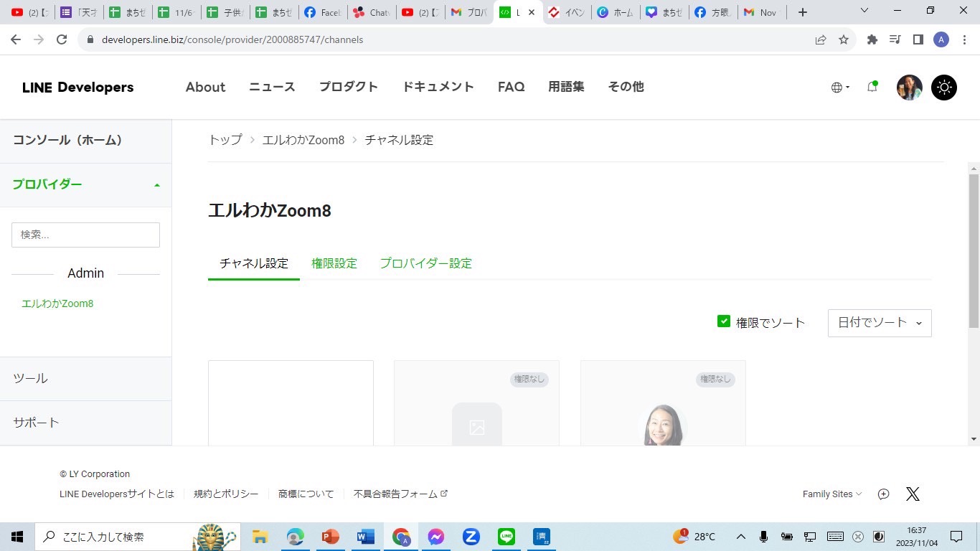Open the 日付でソート dropdown
This screenshot has width=980, height=551.
(x=880, y=323)
